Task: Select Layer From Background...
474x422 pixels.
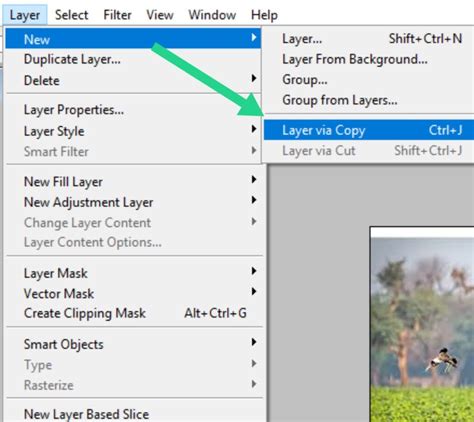Action: point(369,59)
